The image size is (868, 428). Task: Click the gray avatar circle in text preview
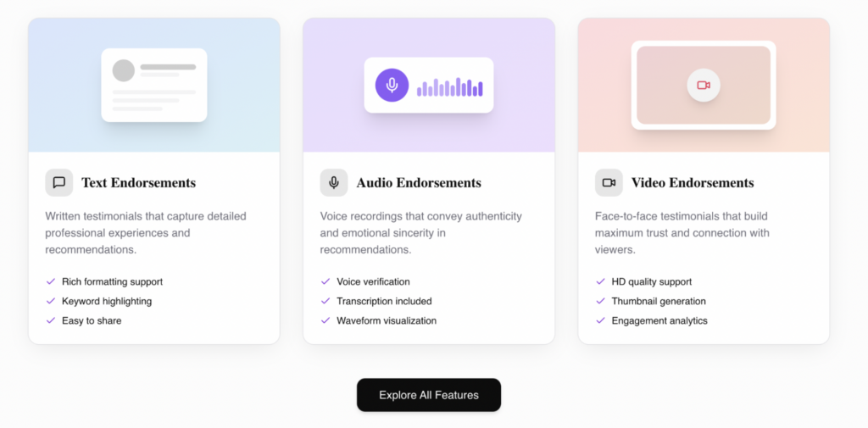tap(124, 70)
